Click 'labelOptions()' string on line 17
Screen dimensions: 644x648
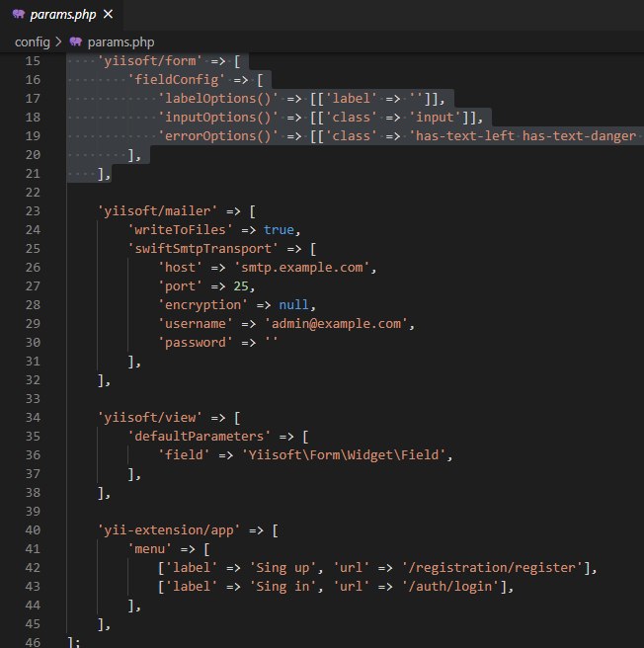point(218,99)
